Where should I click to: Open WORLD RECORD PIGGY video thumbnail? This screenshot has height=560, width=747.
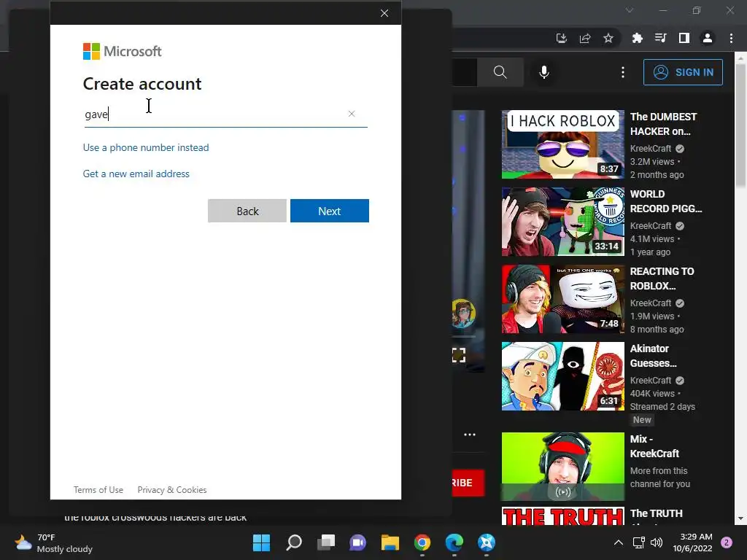(x=562, y=222)
